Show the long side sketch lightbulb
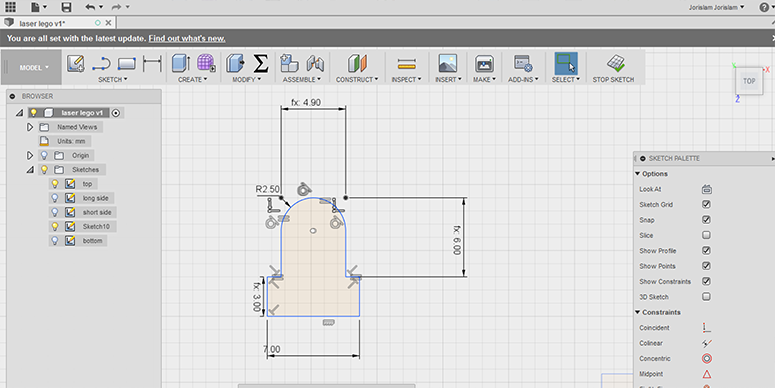This screenshot has height=388, width=775. coord(55,198)
